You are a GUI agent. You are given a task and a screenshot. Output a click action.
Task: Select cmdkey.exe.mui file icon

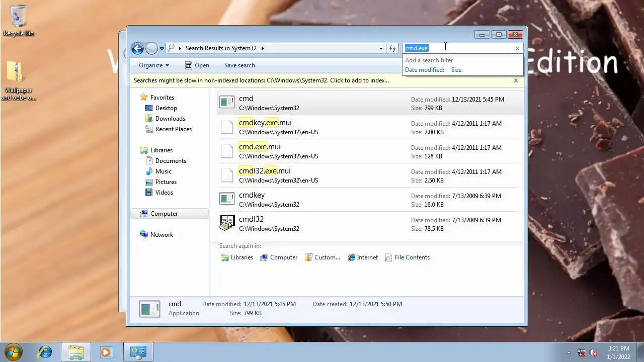pyautogui.click(x=227, y=126)
